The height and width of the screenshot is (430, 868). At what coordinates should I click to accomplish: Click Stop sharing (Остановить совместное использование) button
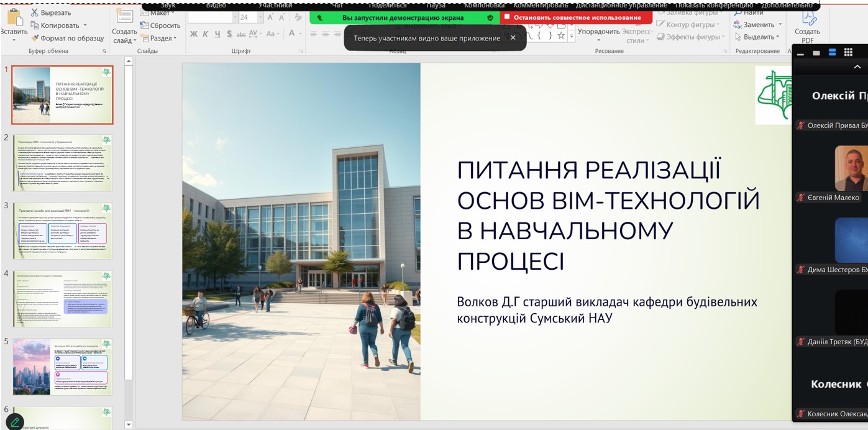click(x=576, y=18)
